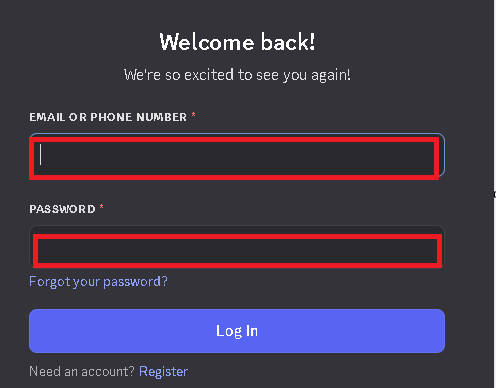Image resolution: width=496 pixels, height=388 pixels.
Task: Click the excited to see you again subtitle
Action: tap(237, 75)
